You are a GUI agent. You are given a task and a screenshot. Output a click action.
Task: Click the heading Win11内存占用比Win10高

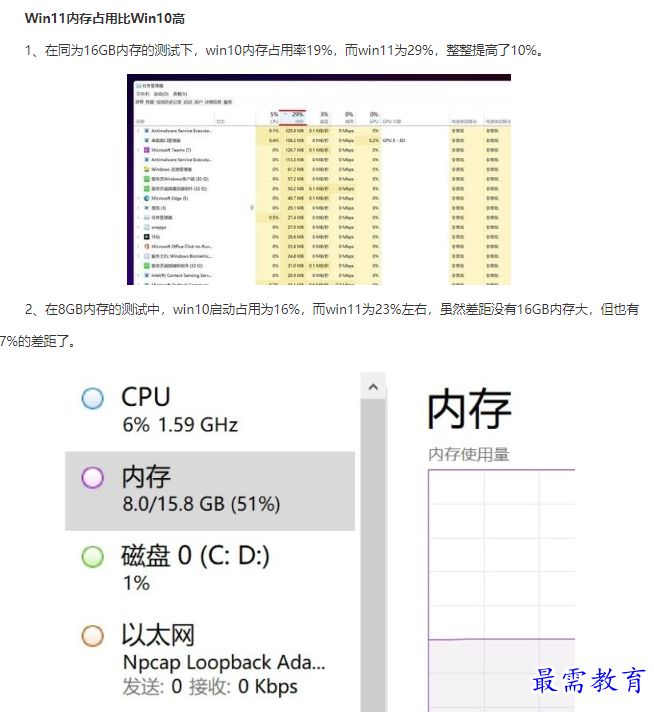coord(105,19)
